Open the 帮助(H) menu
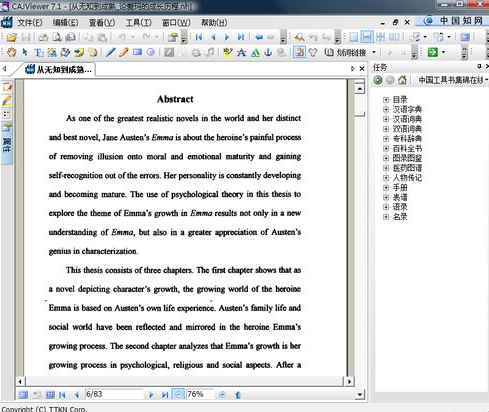489x412 pixels. click(x=214, y=23)
